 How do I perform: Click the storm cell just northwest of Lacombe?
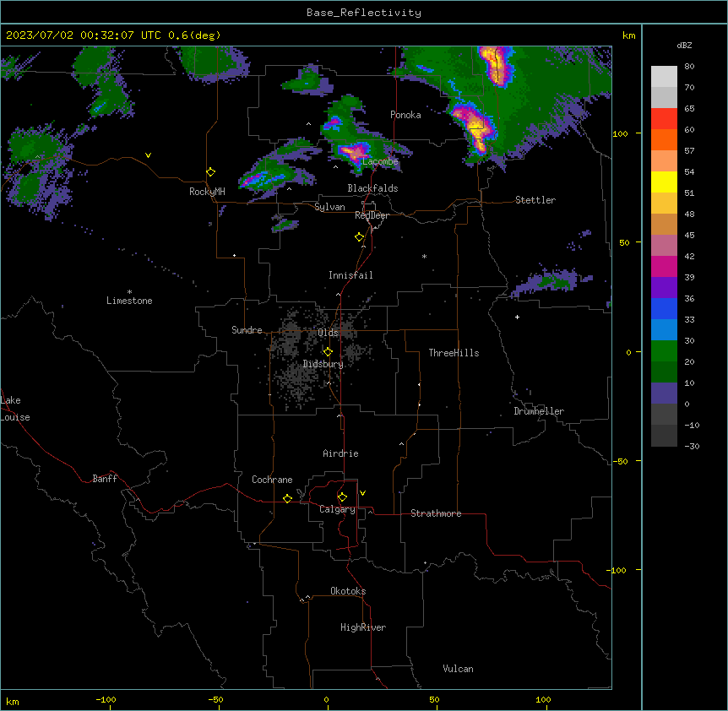353,151
